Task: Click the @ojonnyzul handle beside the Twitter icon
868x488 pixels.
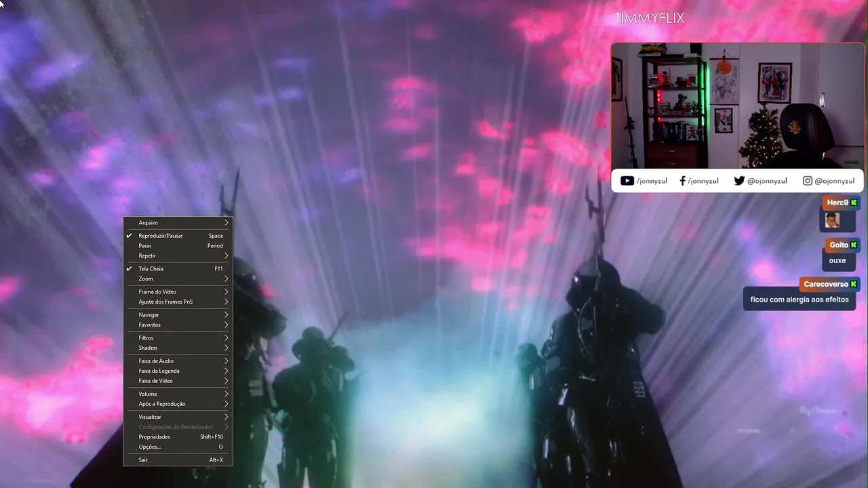Action: [x=767, y=181]
